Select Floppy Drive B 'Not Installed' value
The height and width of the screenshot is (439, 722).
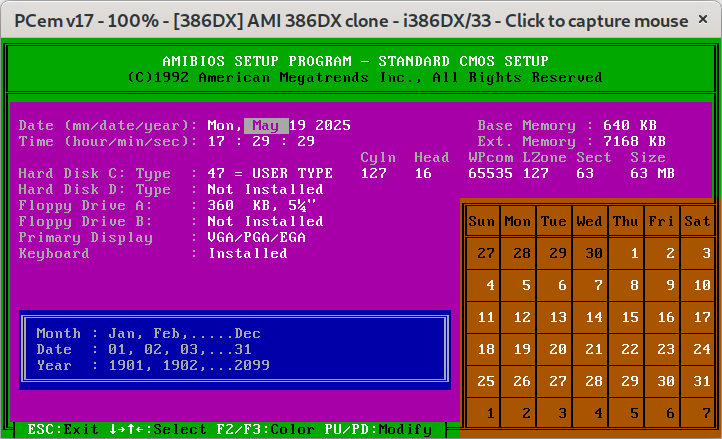[x=266, y=222]
